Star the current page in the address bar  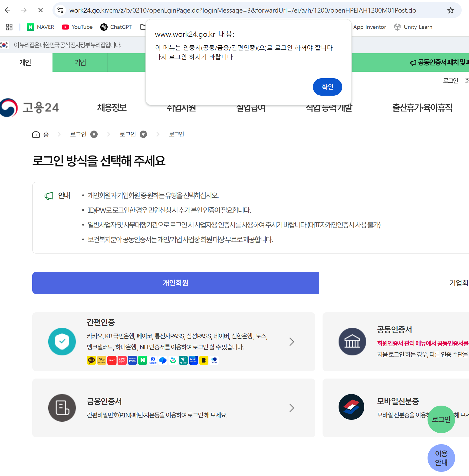point(451,10)
